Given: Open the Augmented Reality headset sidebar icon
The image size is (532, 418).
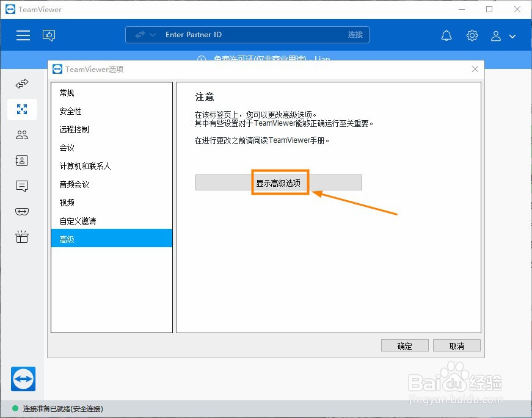Looking at the screenshot, I should (x=22, y=212).
